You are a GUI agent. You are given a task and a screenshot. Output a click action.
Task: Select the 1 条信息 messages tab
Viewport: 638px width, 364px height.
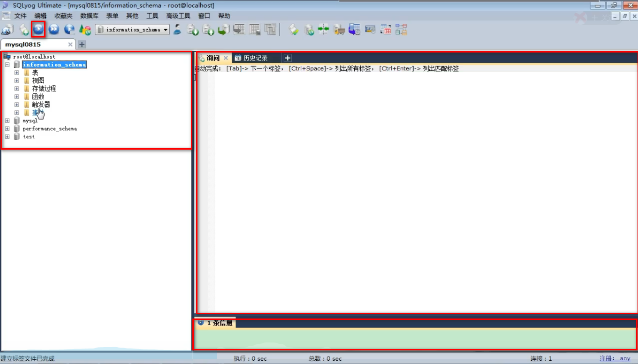coord(215,323)
